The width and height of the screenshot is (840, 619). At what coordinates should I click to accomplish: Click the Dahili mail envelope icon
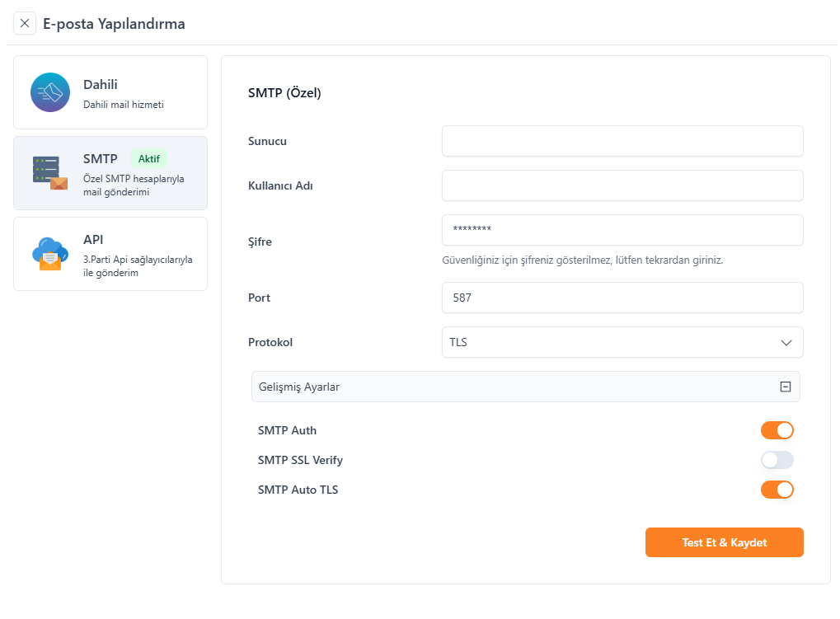click(x=50, y=92)
